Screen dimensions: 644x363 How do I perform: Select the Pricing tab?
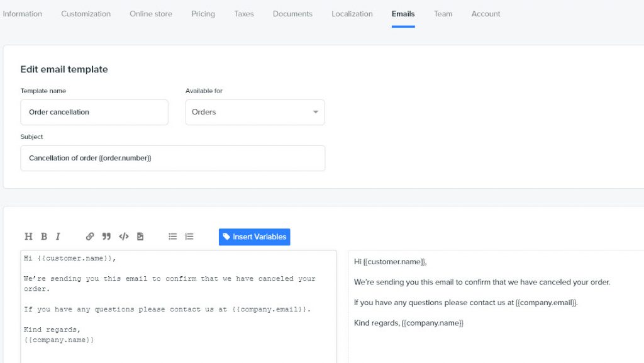pyautogui.click(x=203, y=14)
